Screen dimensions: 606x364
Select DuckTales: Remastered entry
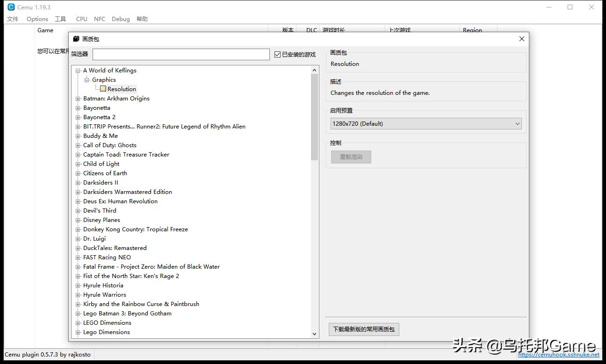point(115,248)
